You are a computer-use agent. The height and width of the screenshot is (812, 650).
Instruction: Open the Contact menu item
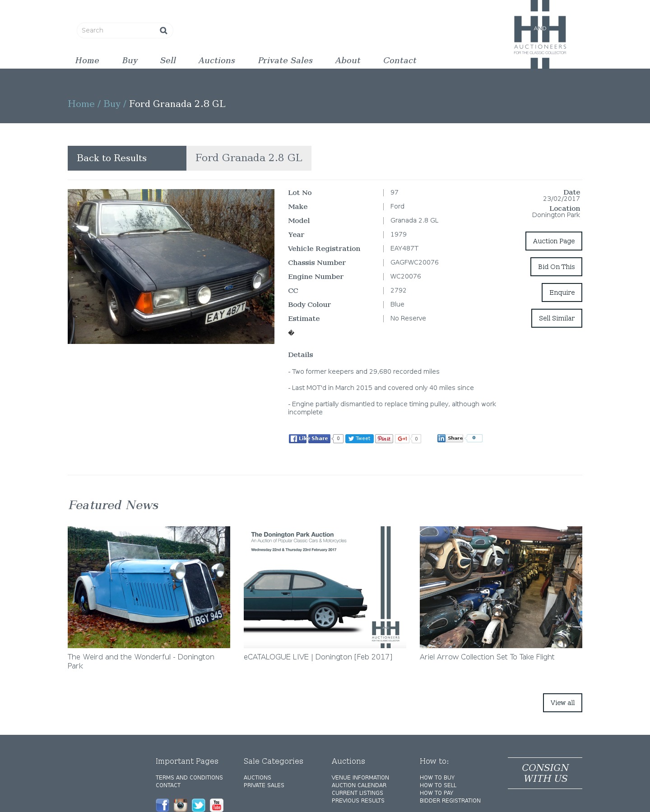(x=399, y=60)
